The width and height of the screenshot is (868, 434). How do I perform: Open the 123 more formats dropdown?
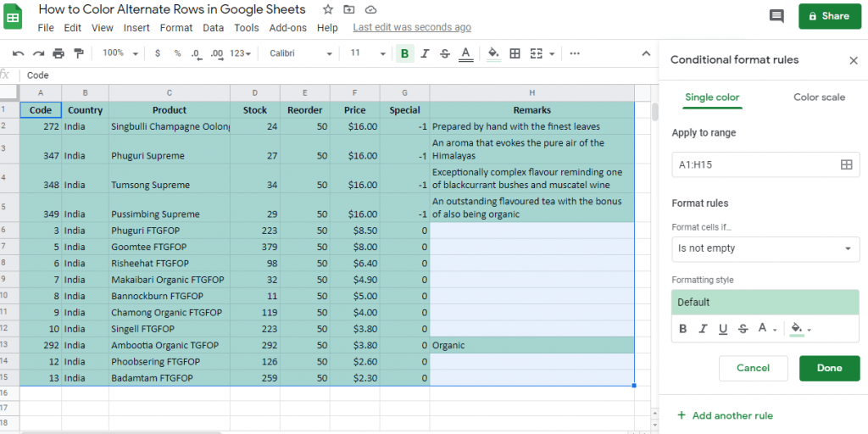point(240,53)
